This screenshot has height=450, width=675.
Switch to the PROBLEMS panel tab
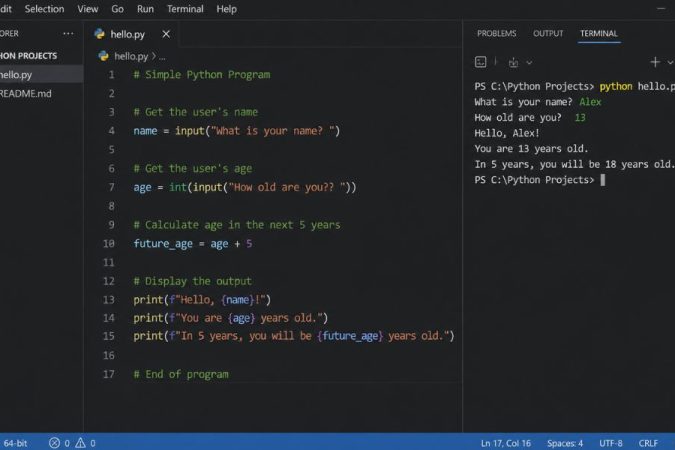pos(496,34)
